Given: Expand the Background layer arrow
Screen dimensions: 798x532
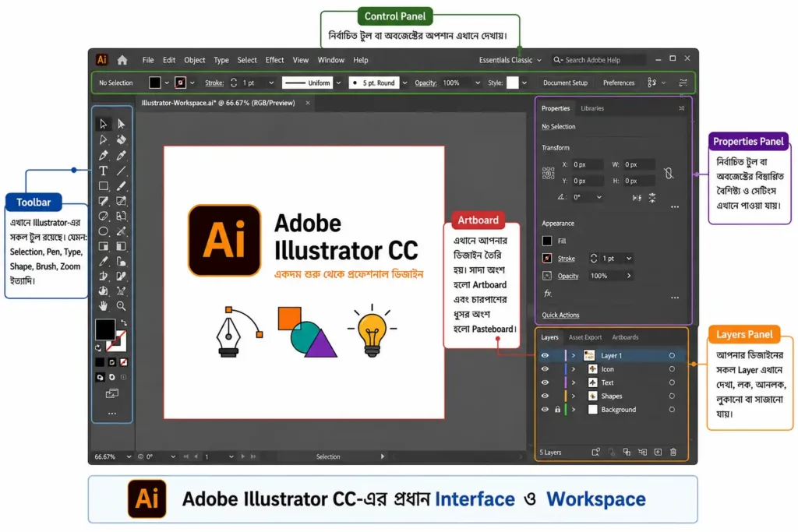Looking at the screenshot, I should tap(574, 410).
